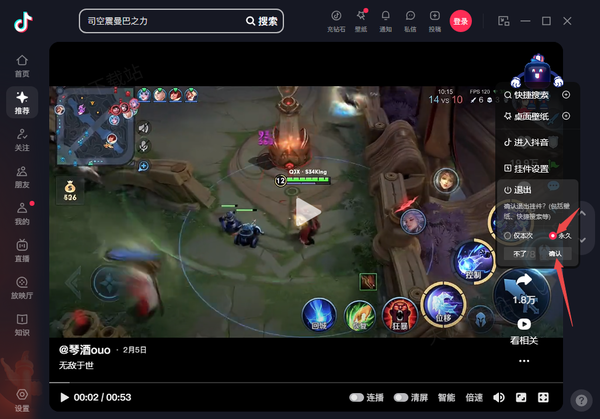This screenshot has width=600, height=419.
Task: Open 通知 notifications bell
Action: coord(385,21)
